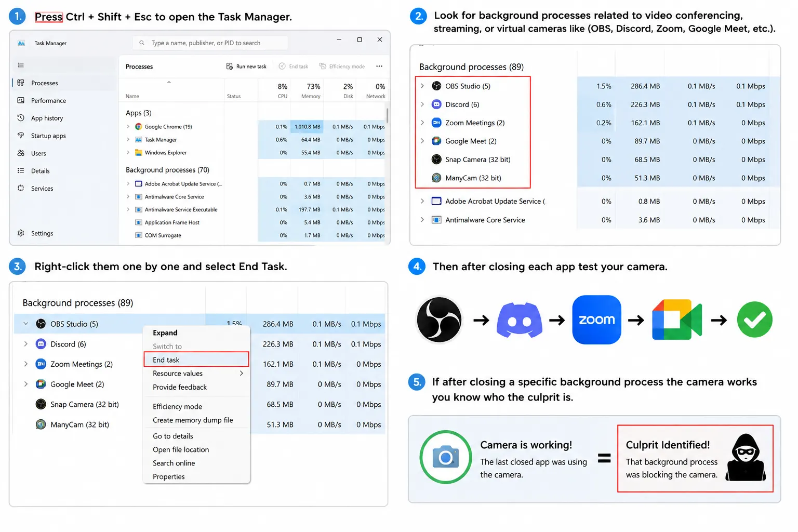Expand the Antimalware Service Executable row
Viewport: 798px width, 532px height.
(x=128, y=209)
